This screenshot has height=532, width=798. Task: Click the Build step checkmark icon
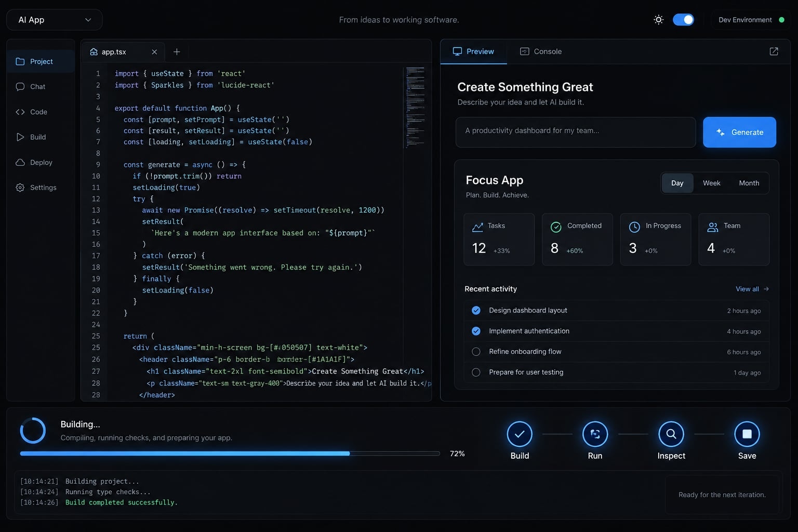point(520,434)
